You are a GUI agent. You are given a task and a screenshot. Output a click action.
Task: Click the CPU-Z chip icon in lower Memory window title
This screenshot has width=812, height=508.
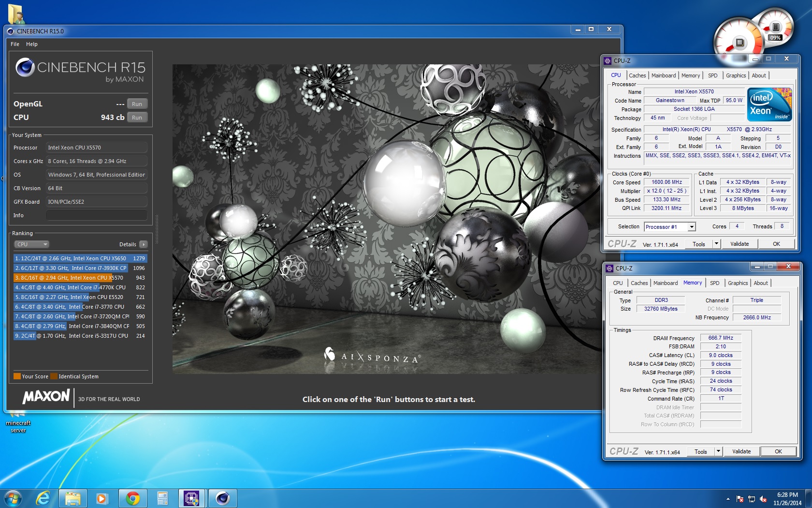click(609, 269)
